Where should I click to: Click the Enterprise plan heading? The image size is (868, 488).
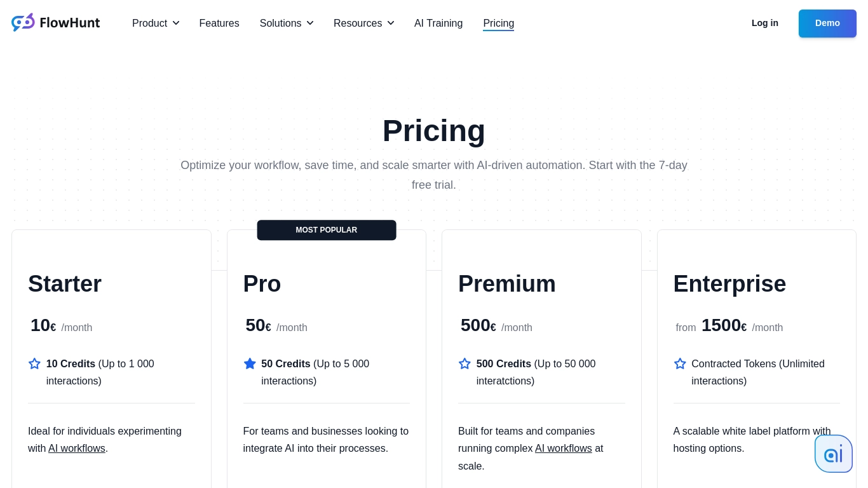tap(729, 283)
